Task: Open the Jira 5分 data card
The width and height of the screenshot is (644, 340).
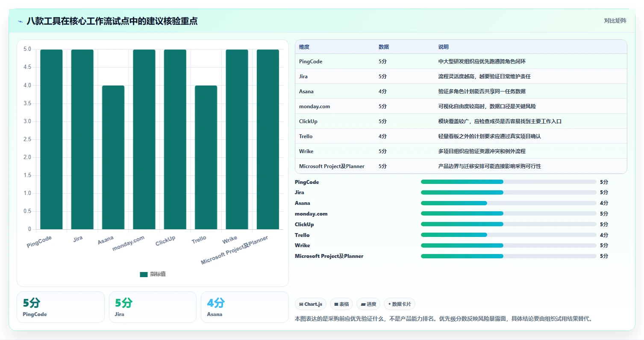Action: (x=153, y=307)
